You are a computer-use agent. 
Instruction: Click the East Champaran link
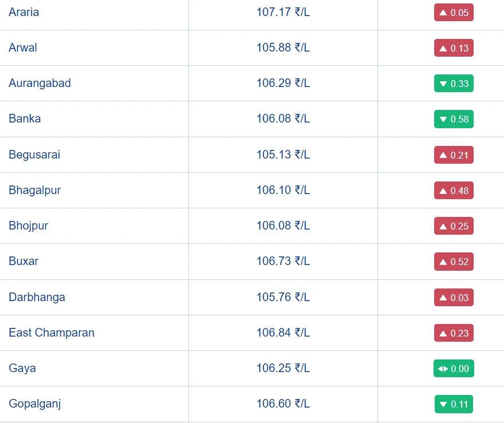(52, 333)
